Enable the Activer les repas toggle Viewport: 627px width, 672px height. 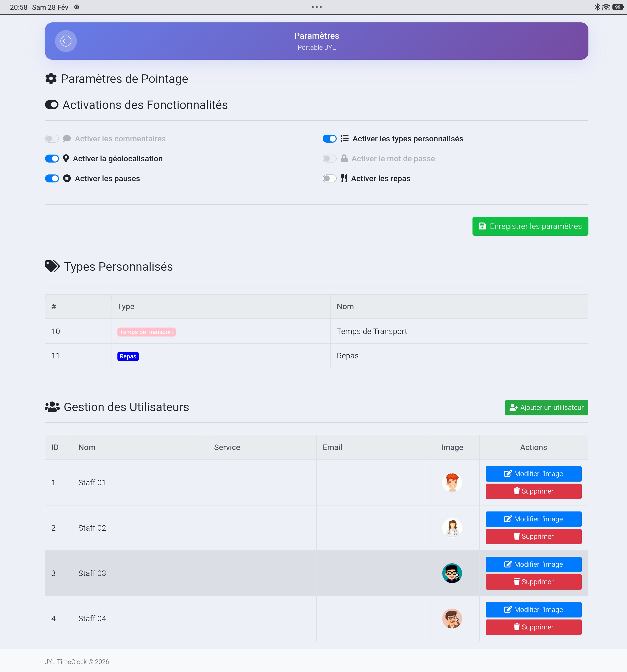[330, 178]
